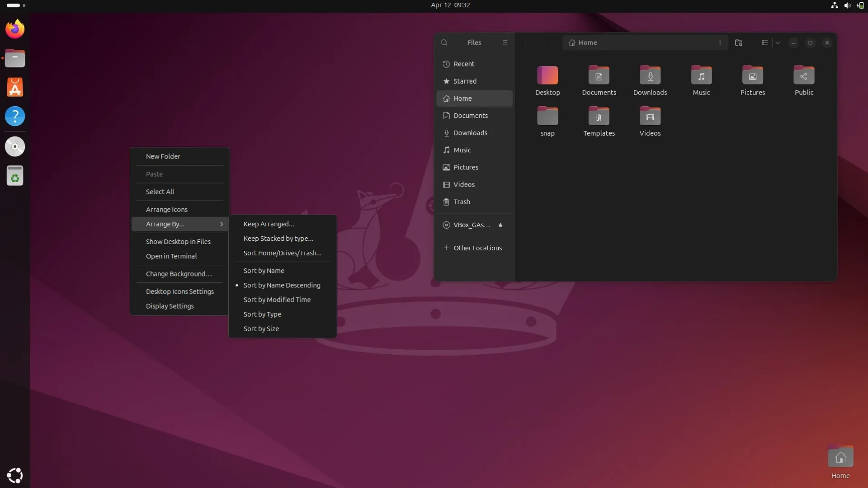The image size is (868, 488).
Task: Click the search icon in Files
Action: coord(444,42)
